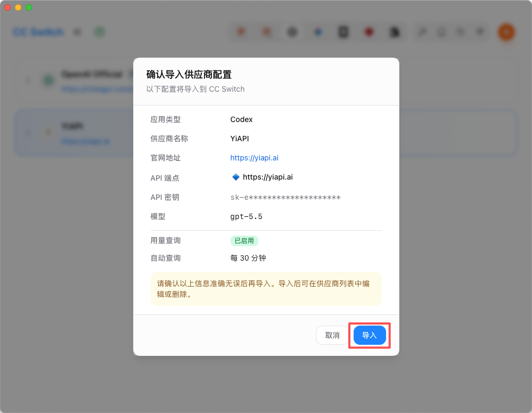The height and width of the screenshot is (413, 532).
Task: Click the 应用类型 label
Action: (165, 119)
